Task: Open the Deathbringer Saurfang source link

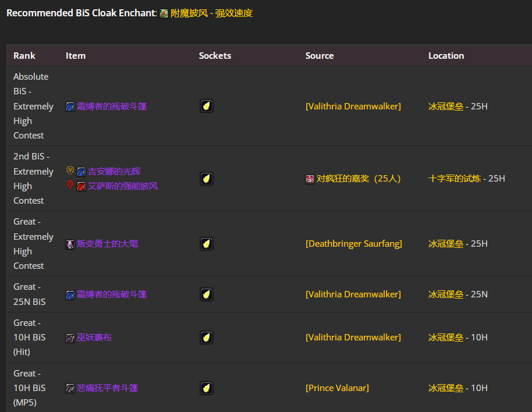Action: point(353,244)
